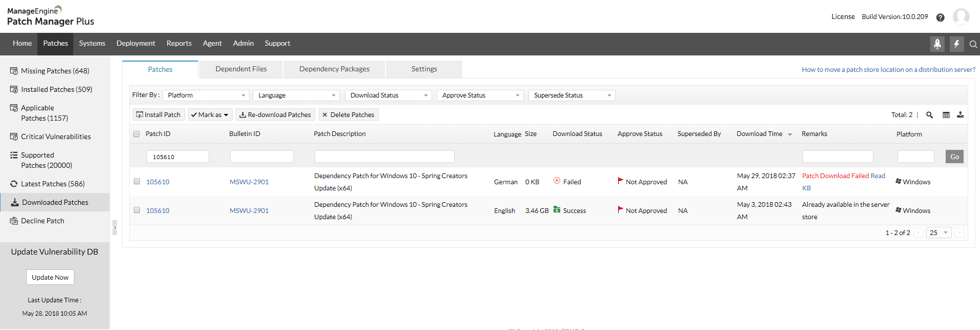Viewport: 980px width, 330px height.
Task: Change the 25 rows per page dropdown
Action: 939,232
